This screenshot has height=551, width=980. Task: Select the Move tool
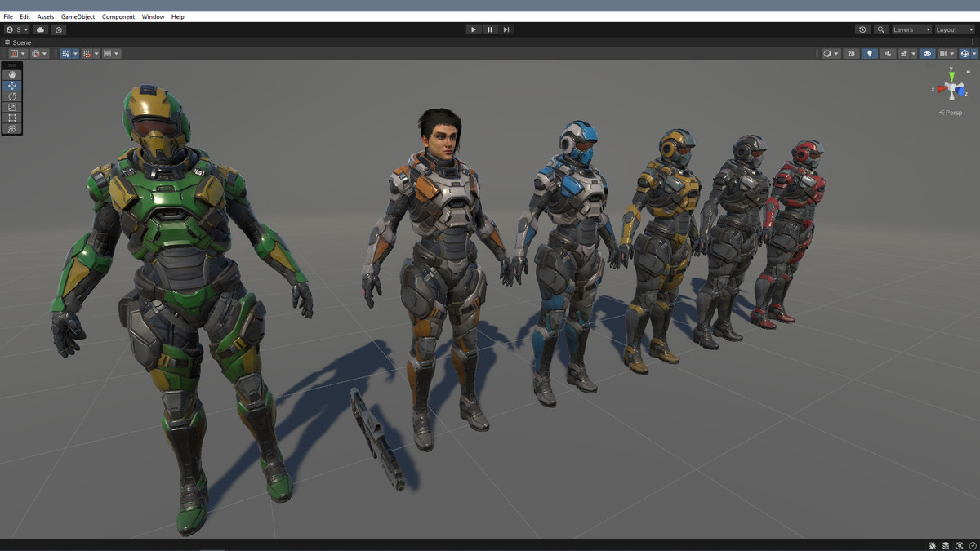point(12,86)
